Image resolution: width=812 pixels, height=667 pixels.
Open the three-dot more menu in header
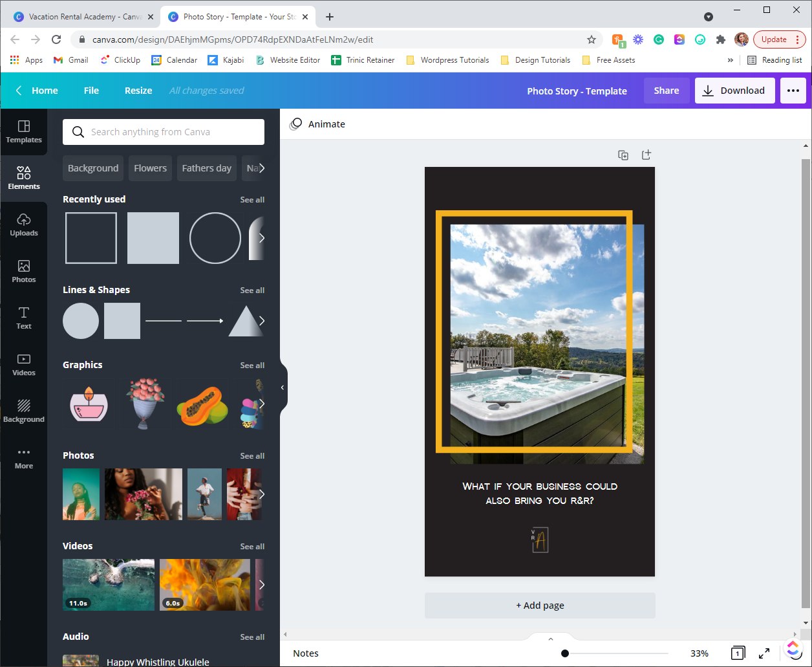(793, 91)
